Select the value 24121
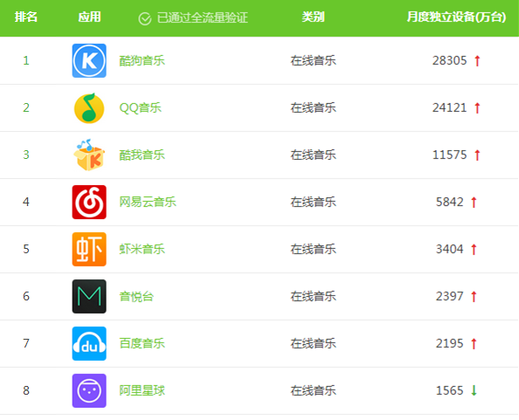Screen dimensions: 519x420 pos(449,107)
